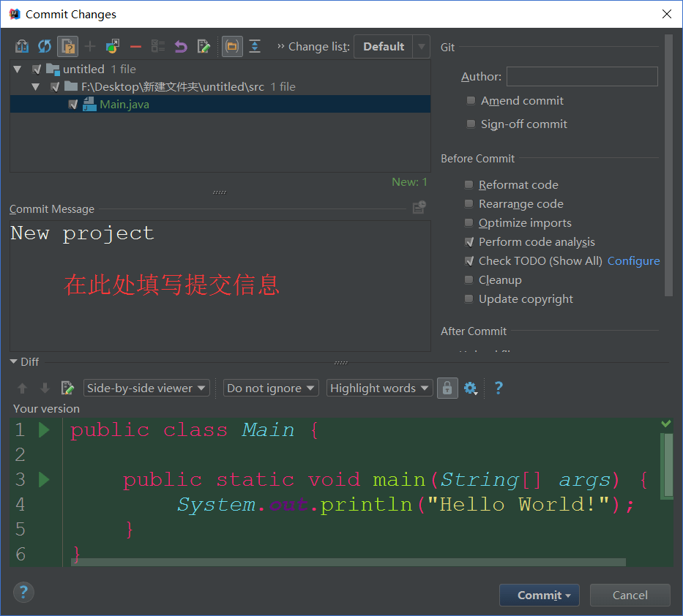Toggle Group by Directory icon
Viewport: 683px width, 616px height.
point(231,47)
